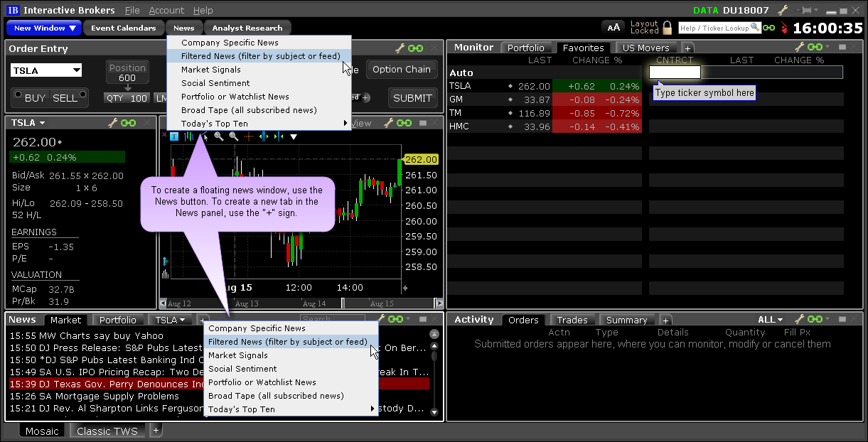Switch to the Trades tab in Activity
Image resolution: width=868 pixels, height=442 pixels.
[572, 320]
